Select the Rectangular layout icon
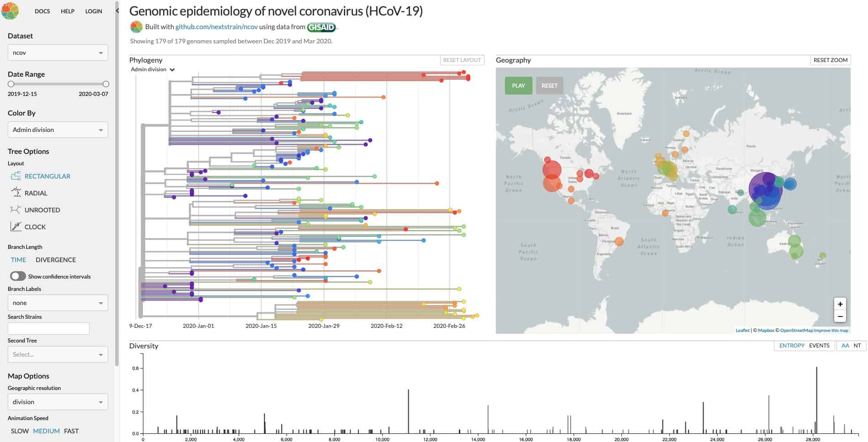Viewport: 868px width, 442px height. coord(16,176)
